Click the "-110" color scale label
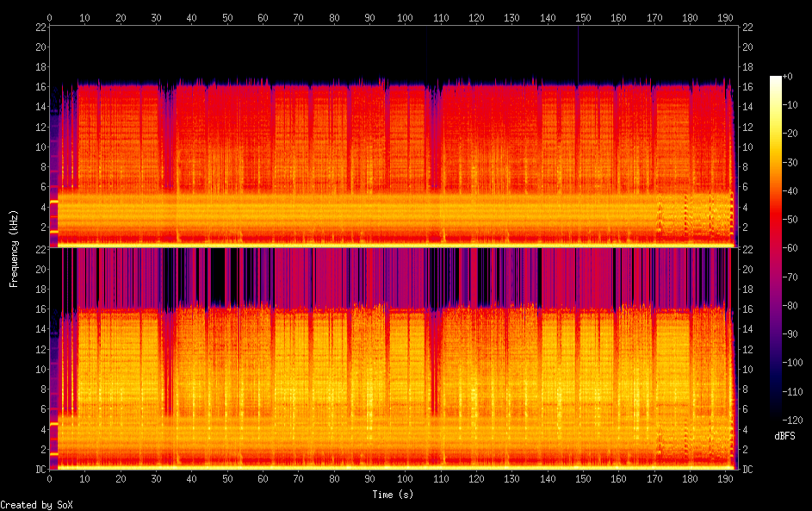The image size is (812, 511). 792,391
